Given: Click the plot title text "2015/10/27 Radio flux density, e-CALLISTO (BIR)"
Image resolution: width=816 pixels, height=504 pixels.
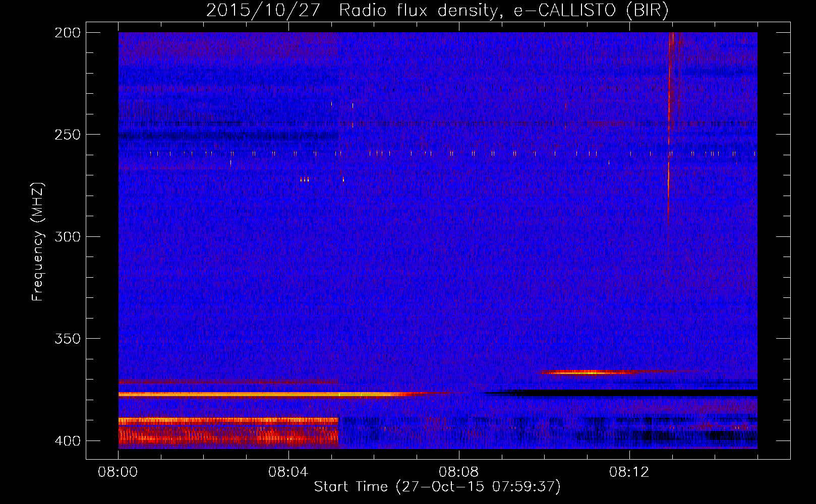Looking at the screenshot, I should [437, 10].
